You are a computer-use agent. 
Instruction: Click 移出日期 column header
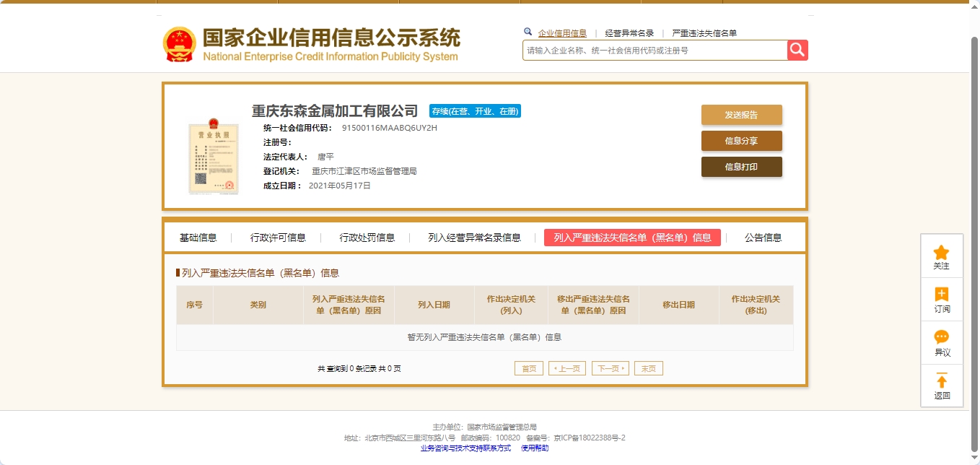[x=678, y=305]
